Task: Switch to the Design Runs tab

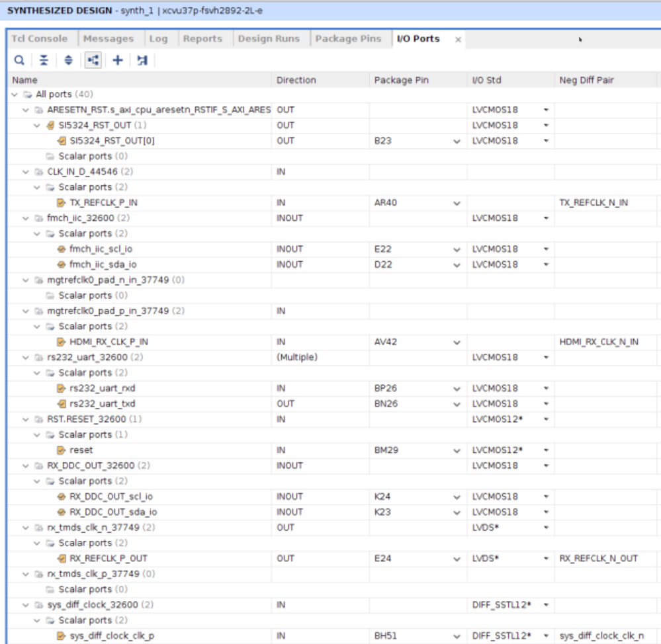Action: pyautogui.click(x=269, y=39)
